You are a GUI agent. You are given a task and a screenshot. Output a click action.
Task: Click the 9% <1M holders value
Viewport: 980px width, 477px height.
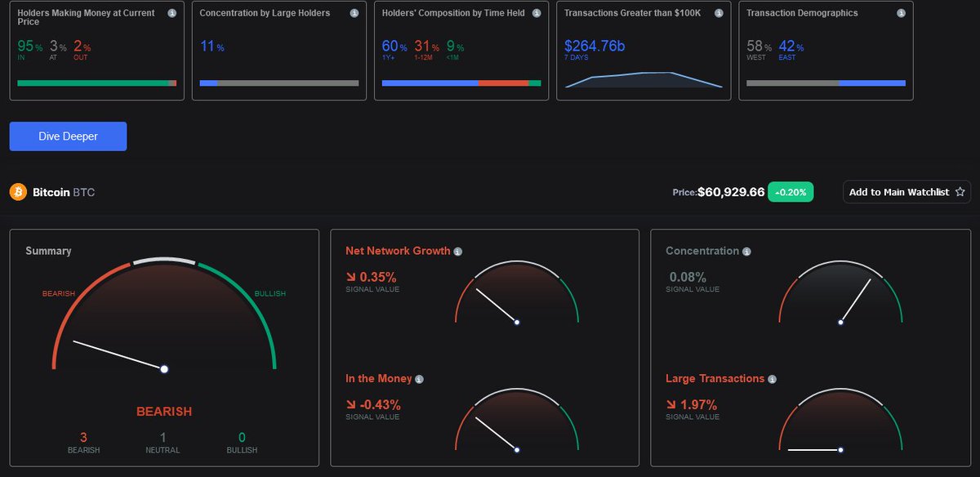(x=454, y=47)
